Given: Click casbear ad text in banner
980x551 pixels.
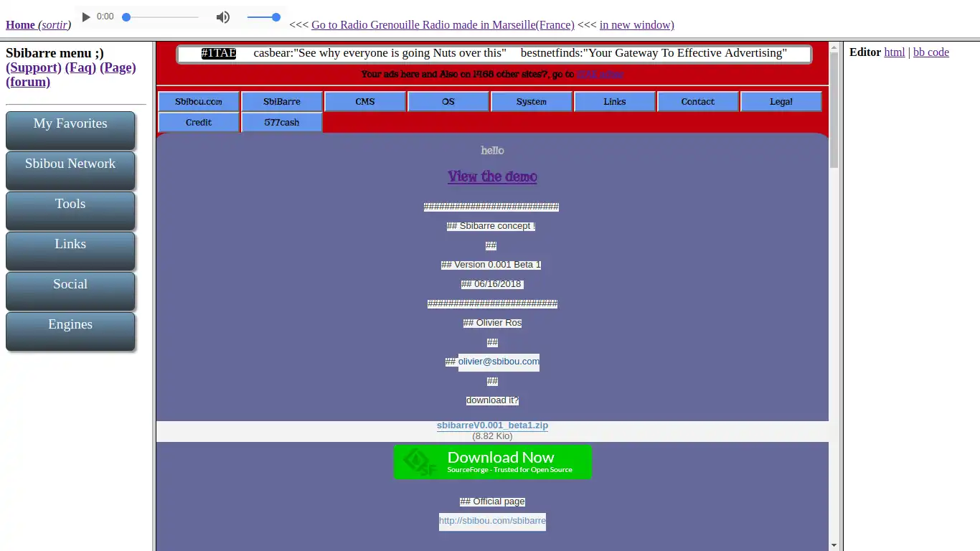Looking at the screenshot, I should [380, 53].
